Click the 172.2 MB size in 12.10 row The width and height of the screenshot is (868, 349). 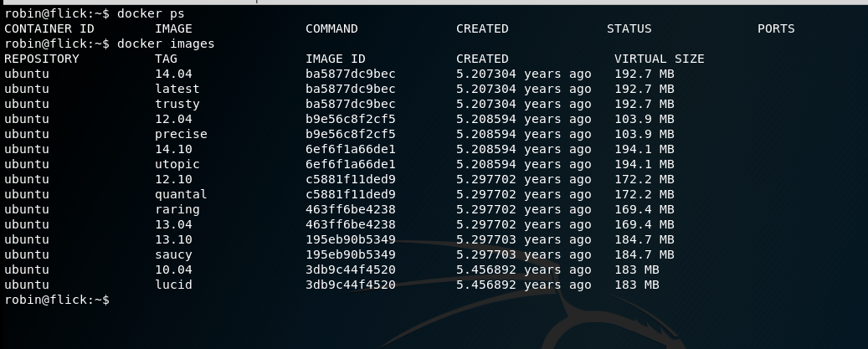[x=645, y=179]
